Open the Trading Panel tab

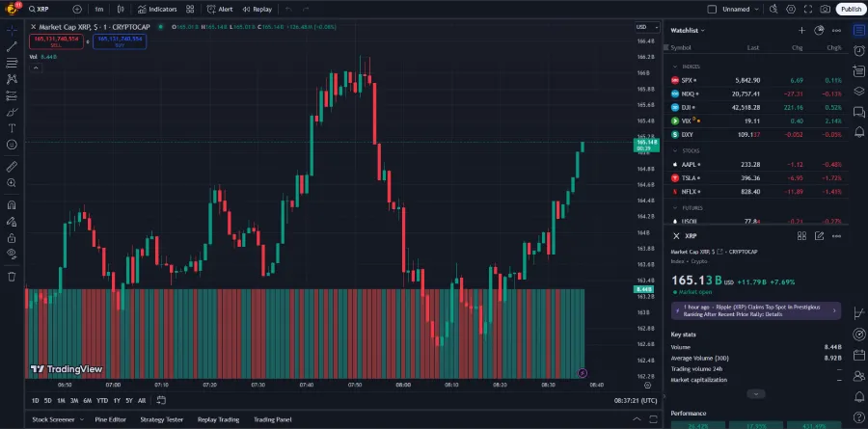click(272, 419)
